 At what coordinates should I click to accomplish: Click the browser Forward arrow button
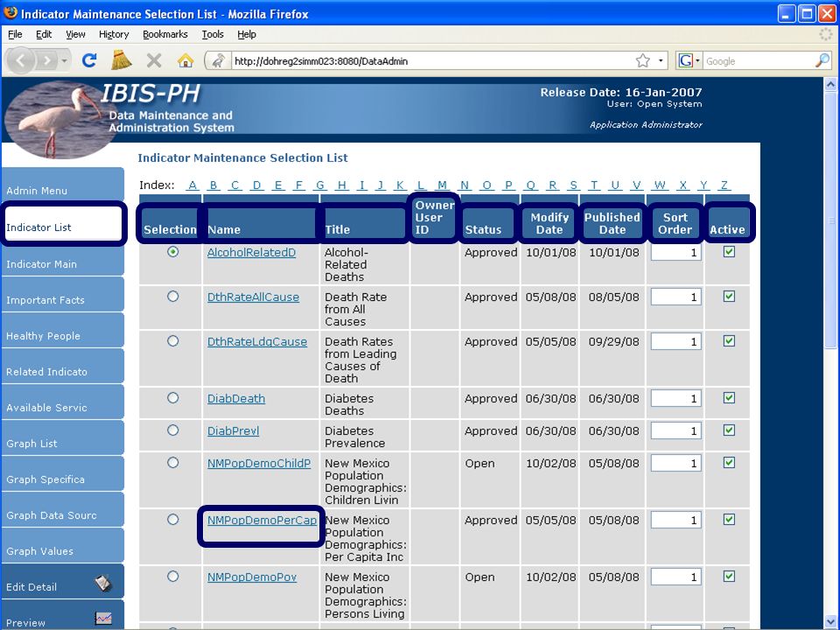tap(47, 60)
